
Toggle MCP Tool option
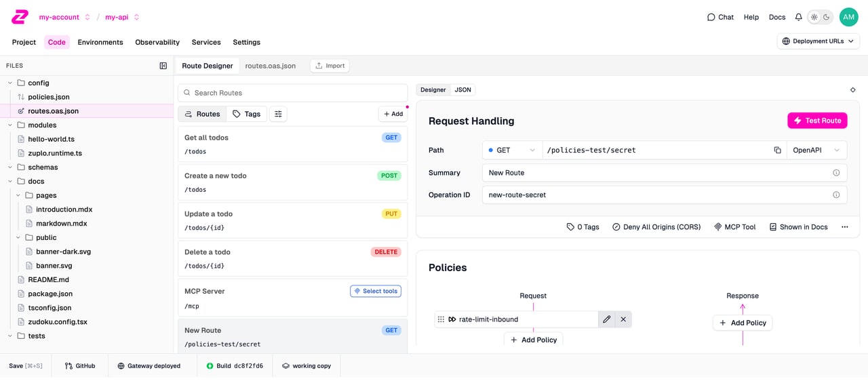(x=734, y=227)
